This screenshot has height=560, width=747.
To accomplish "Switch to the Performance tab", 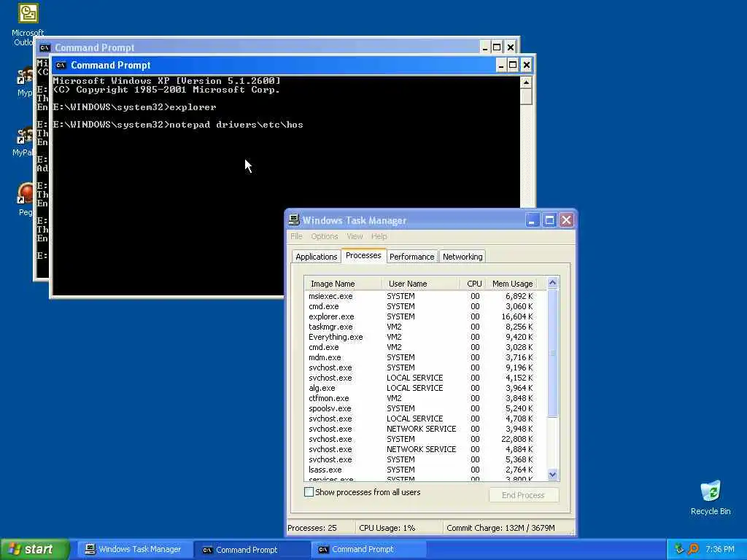I will 412,257.
